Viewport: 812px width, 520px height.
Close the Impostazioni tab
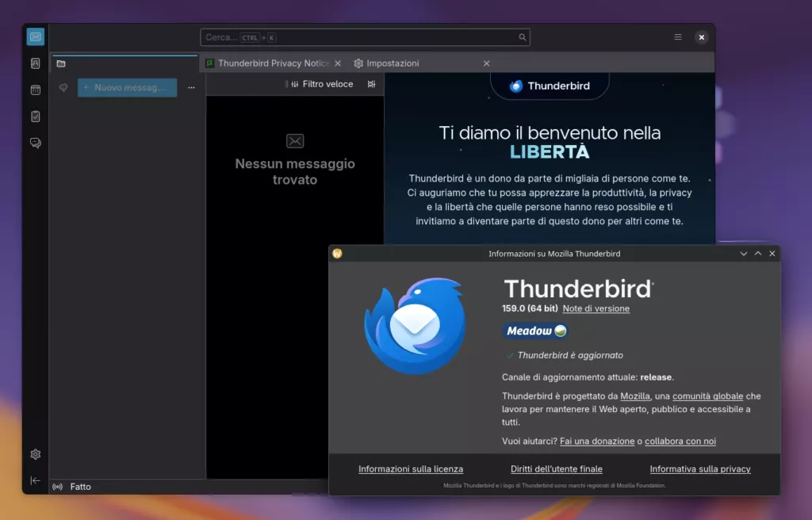pos(486,63)
